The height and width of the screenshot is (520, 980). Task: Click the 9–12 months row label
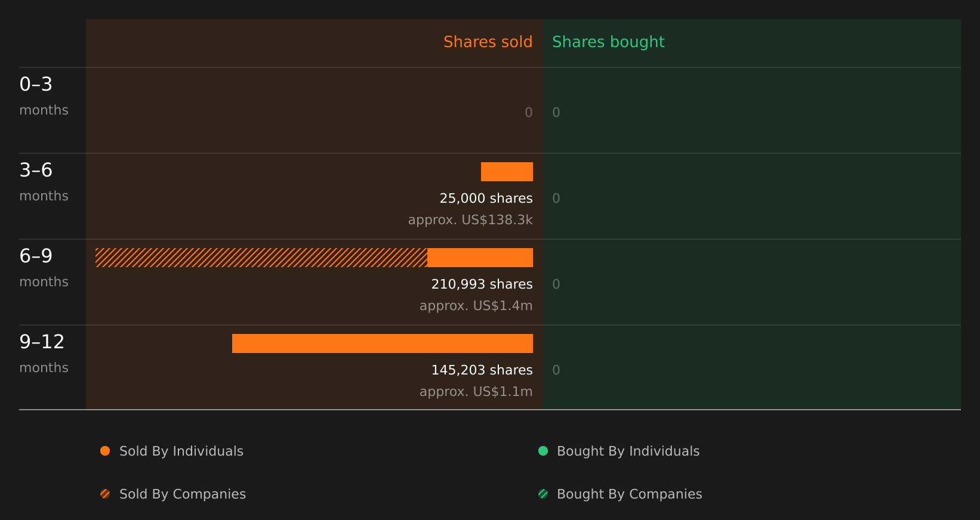(44, 354)
